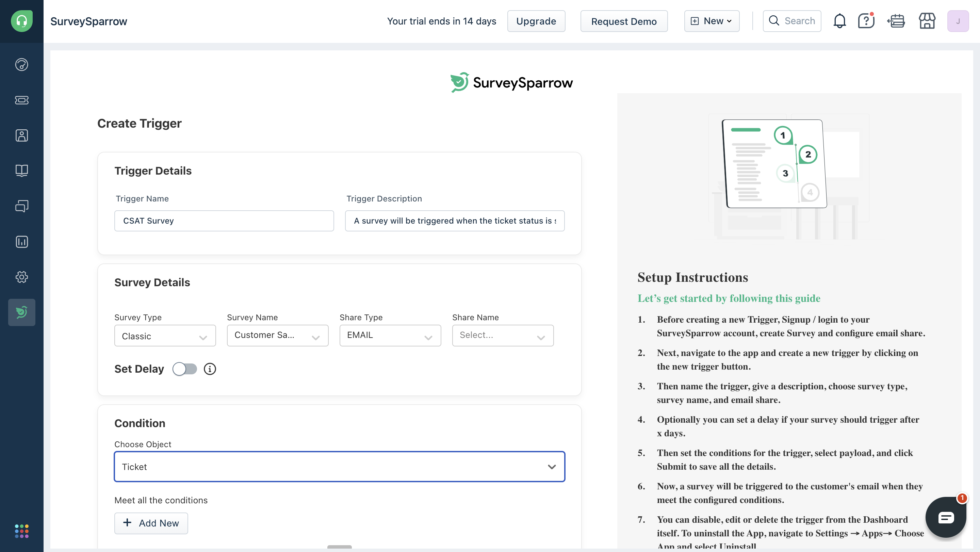Open the Solutions knowledge base sidebar item
Viewport: 980px width, 552px height.
(x=22, y=171)
